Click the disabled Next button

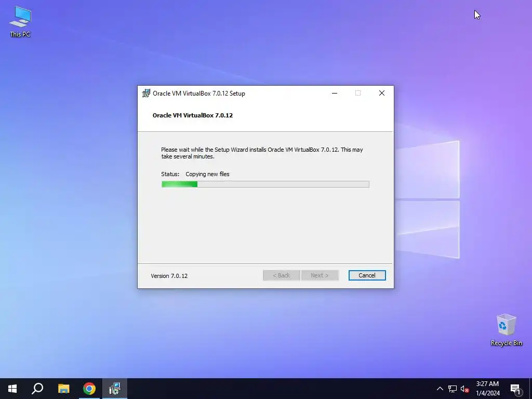point(320,275)
